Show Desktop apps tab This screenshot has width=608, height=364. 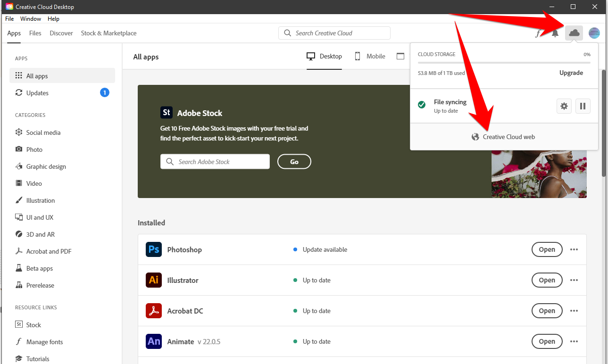(324, 56)
